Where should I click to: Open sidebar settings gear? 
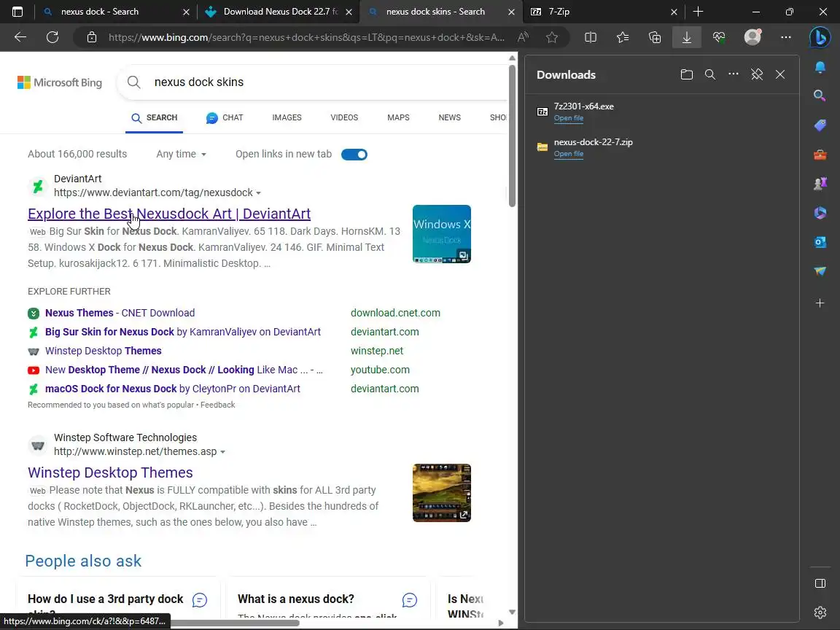[820, 612]
